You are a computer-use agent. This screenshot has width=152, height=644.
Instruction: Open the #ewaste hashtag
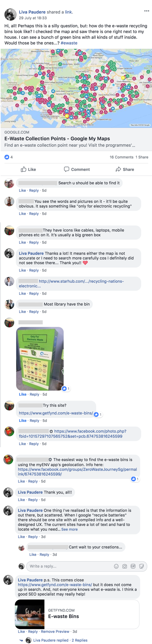(69, 43)
